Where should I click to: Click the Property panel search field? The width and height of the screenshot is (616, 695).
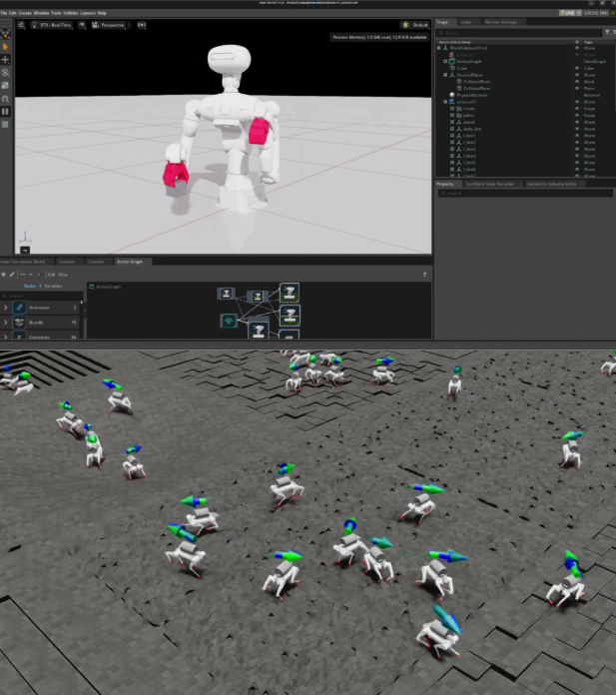(x=525, y=194)
